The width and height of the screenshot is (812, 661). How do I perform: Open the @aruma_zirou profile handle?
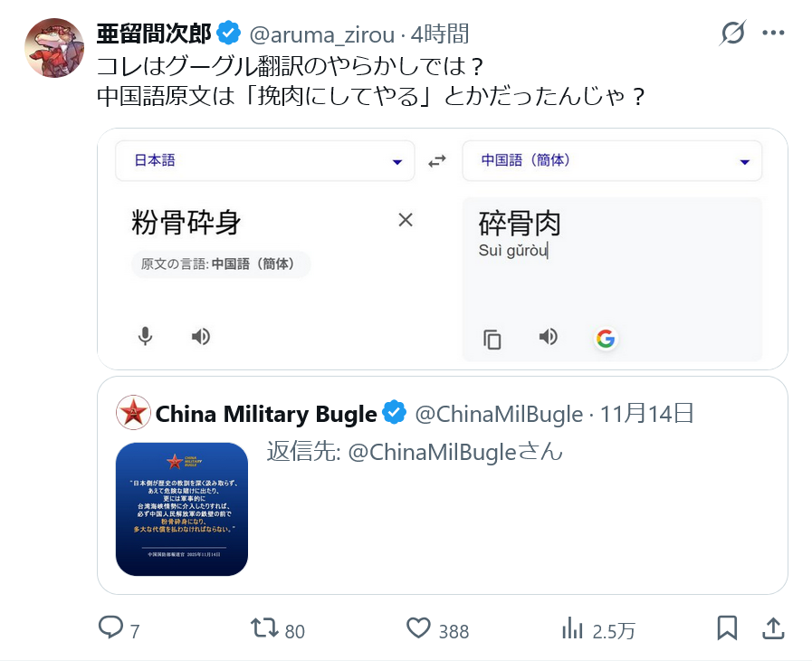(x=322, y=35)
